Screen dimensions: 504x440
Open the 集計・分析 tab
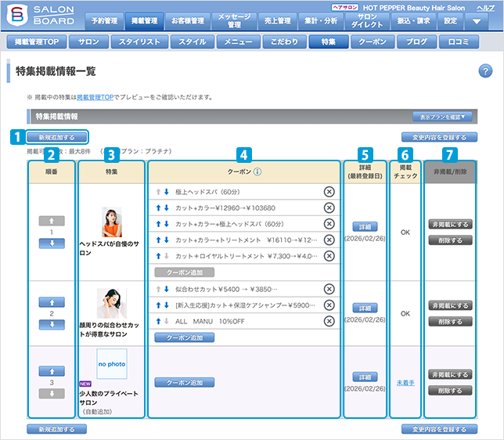(321, 21)
